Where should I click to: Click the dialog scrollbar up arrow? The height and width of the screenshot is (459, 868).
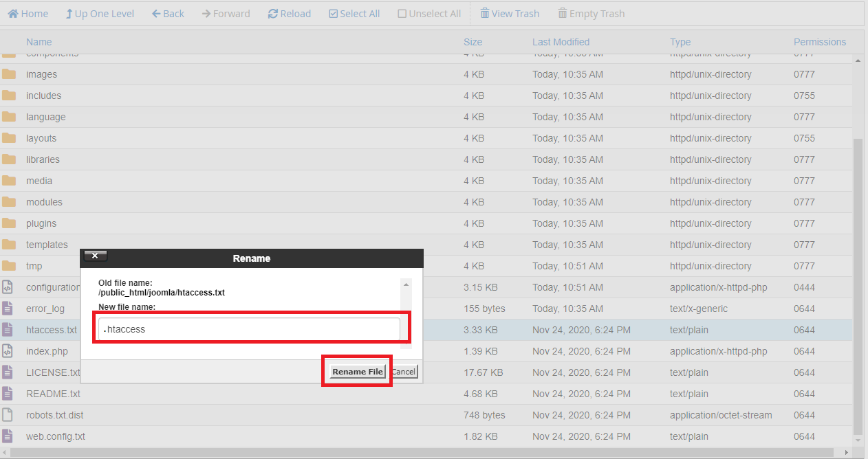tap(405, 283)
